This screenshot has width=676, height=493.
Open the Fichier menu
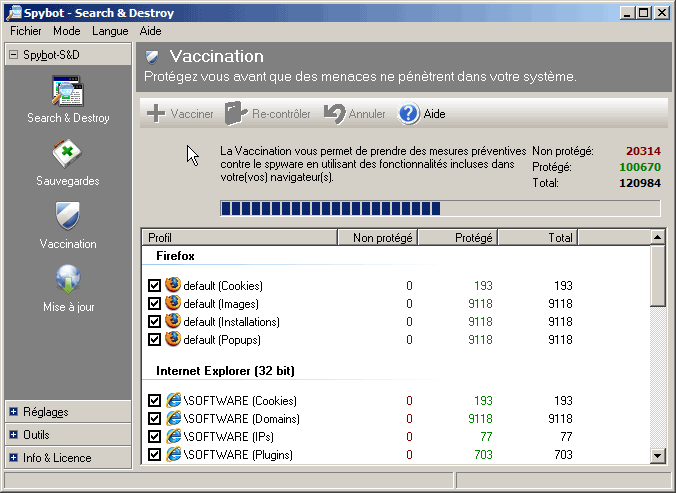pos(26,31)
